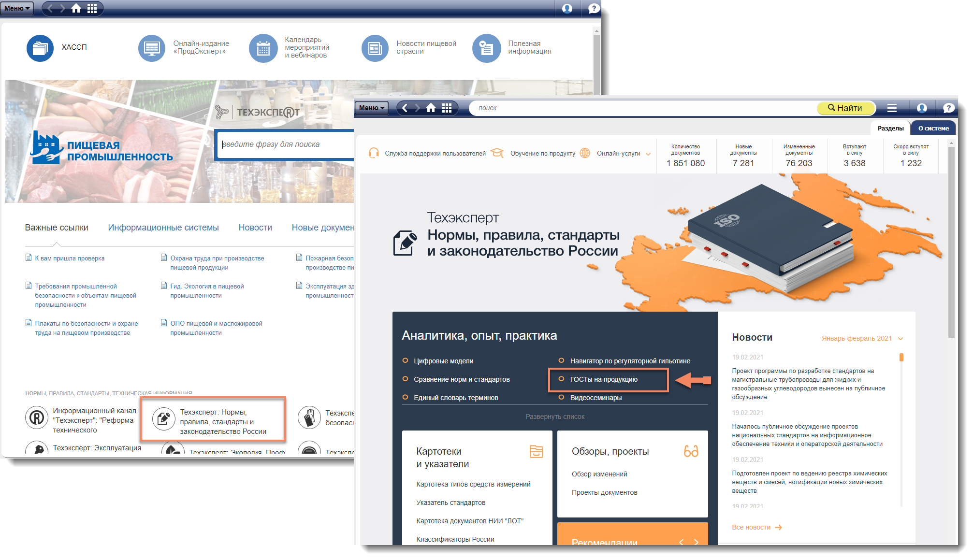Screen dimensions: 973x560
Task: Expand the Онлайн-услуги dropdown
Action: (x=624, y=154)
